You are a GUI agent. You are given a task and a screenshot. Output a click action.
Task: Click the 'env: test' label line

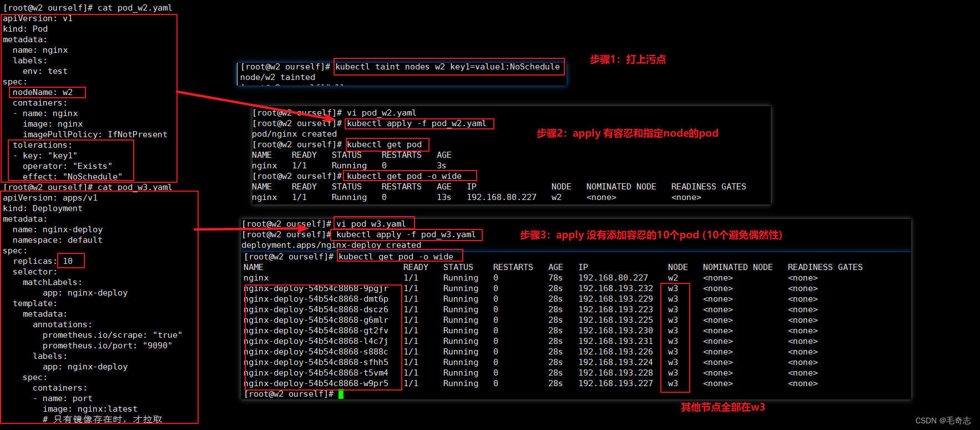pos(45,71)
